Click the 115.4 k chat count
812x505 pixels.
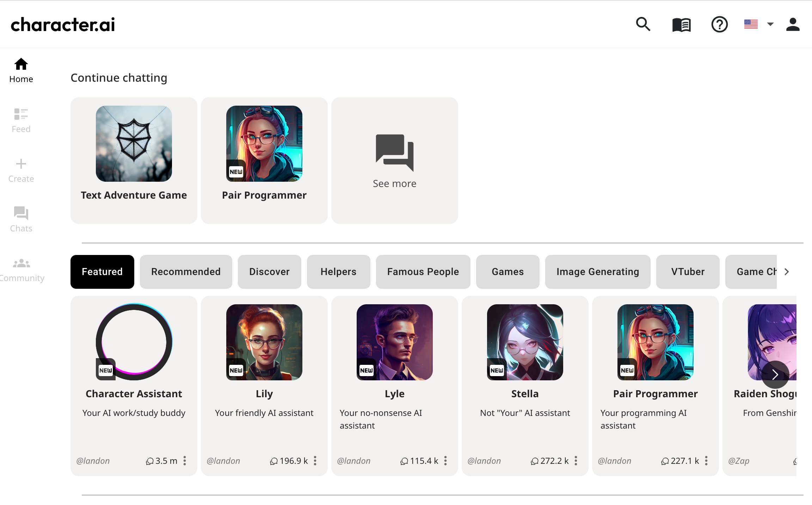coord(419,461)
